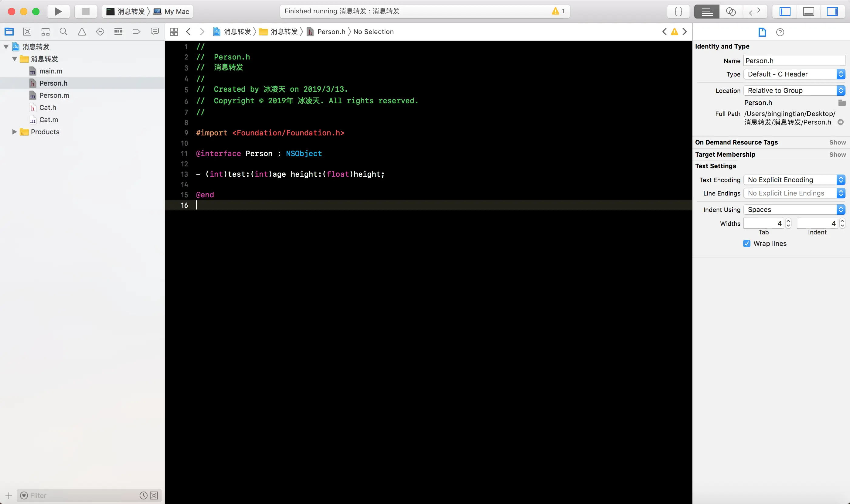Open the Indent Using dropdown

[794, 209]
